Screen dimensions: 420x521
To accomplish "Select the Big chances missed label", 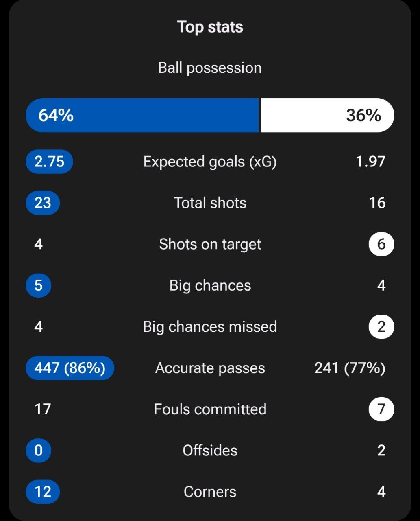I will pos(210,326).
